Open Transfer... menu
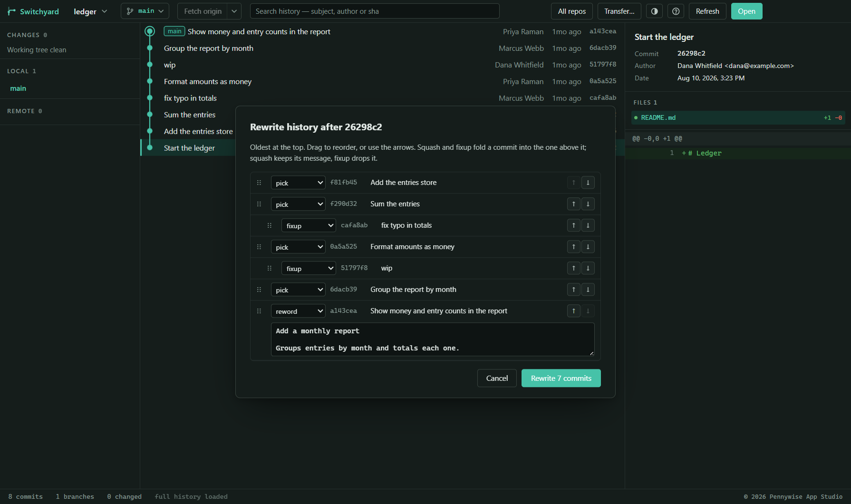Image resolution: width=851 pixels, height=504 pixels. (x=619, y=11)
